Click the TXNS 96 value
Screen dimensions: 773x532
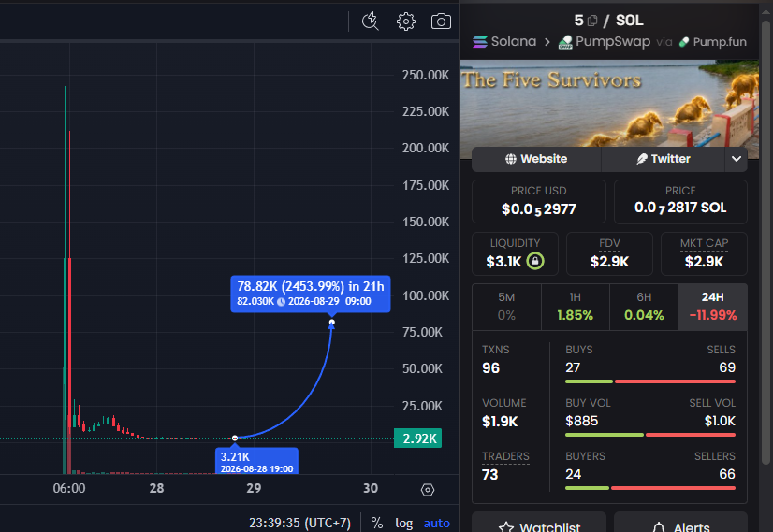point(491,368)
